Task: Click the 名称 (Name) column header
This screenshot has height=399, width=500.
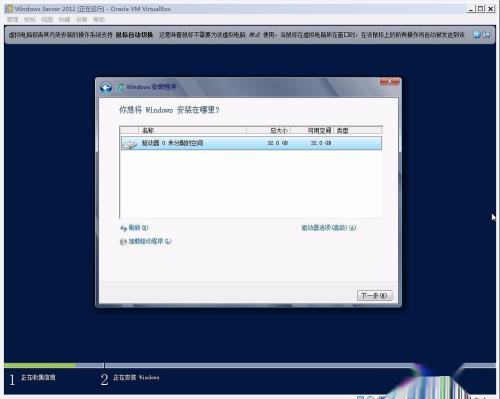Action: 192,130
